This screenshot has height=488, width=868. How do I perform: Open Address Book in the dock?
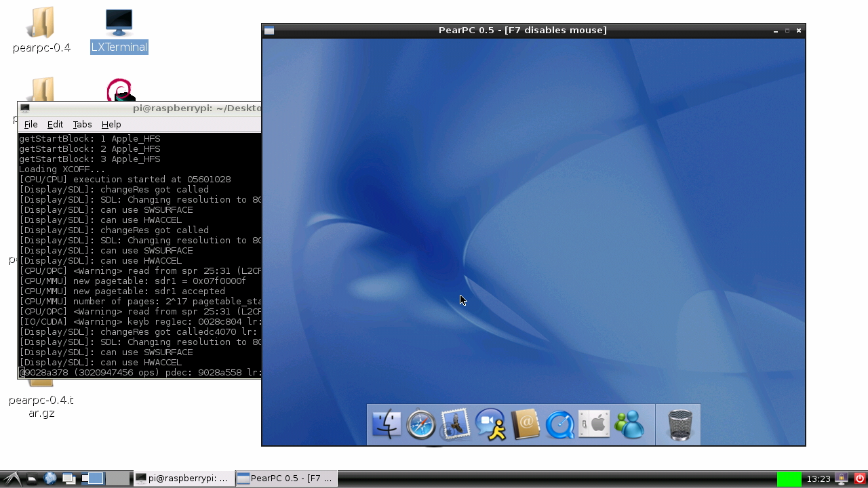525,425
